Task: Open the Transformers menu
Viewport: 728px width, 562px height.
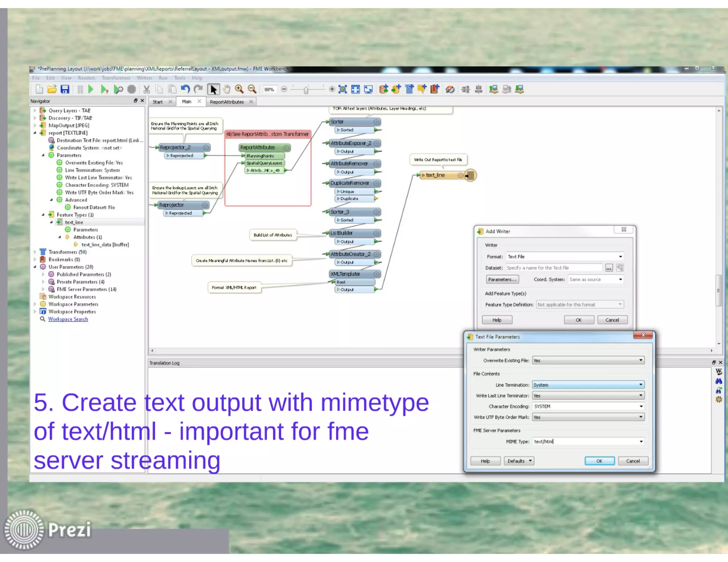Action: 116,78
